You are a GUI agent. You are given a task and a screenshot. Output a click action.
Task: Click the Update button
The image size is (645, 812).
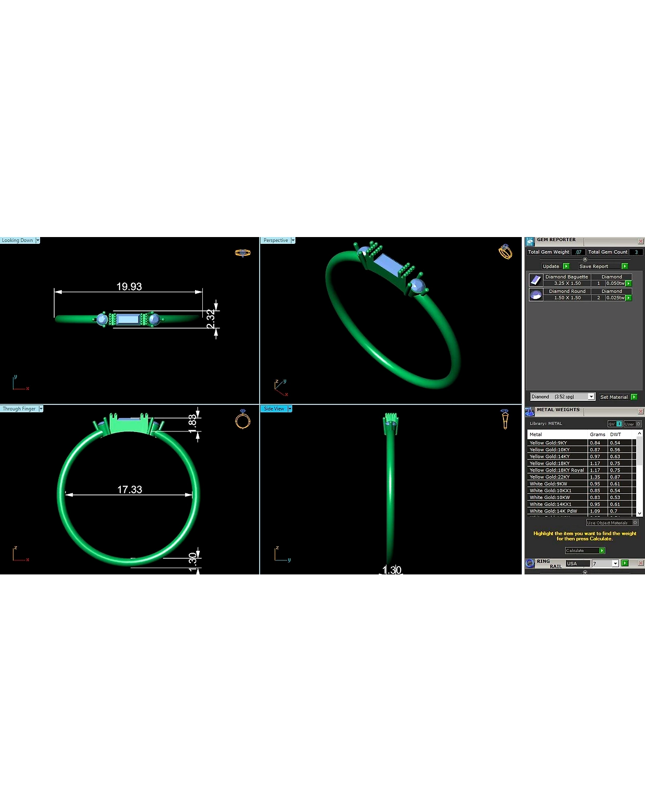[551, 266]
